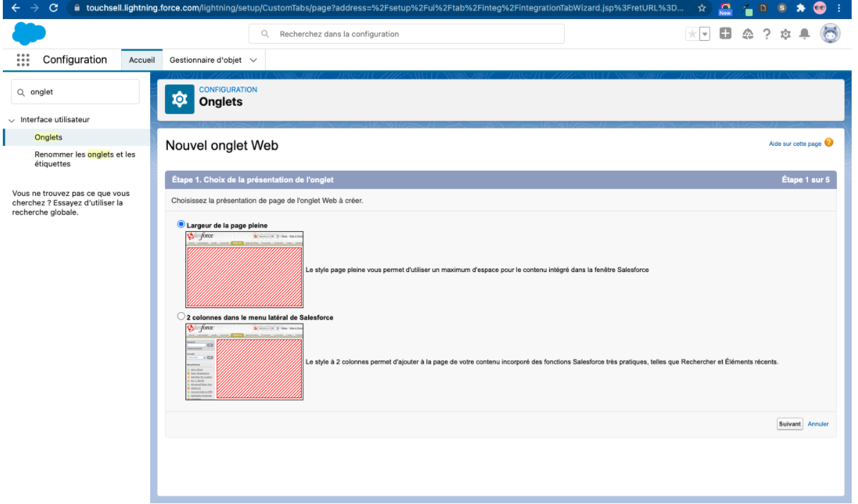Reload the page in browser
The width and height of the screenshot is (858, 504).
pos(54,7)
